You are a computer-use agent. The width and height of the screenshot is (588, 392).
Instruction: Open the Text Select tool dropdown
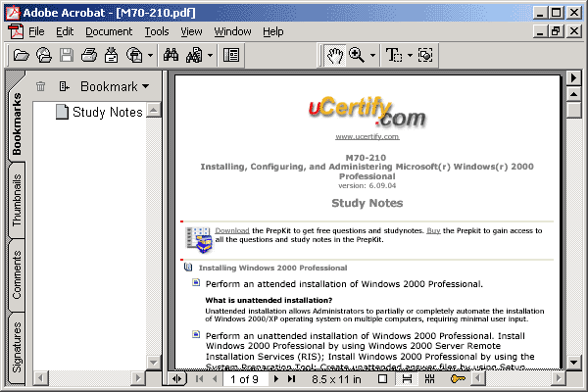tap(410, 56)
